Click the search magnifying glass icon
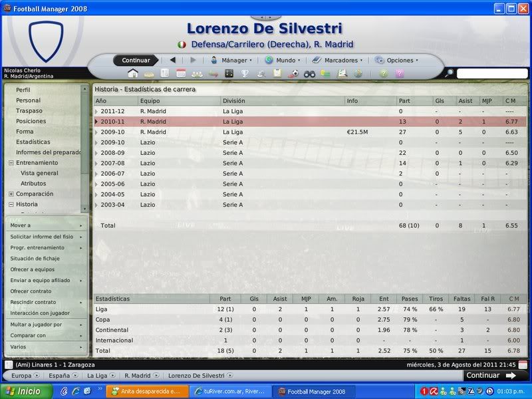Screen dimensions: 532x399 coord(449,73)
